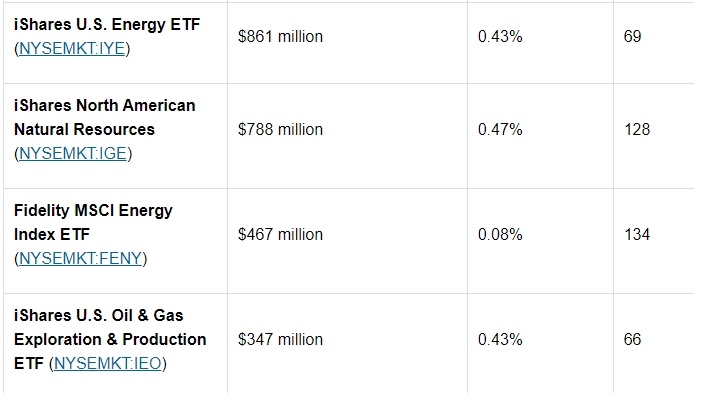This screenshot has height=393, width=709.
Task: Click the 0.08% expense ratio value
Action: pyautogui.click(x=500, y=234)
